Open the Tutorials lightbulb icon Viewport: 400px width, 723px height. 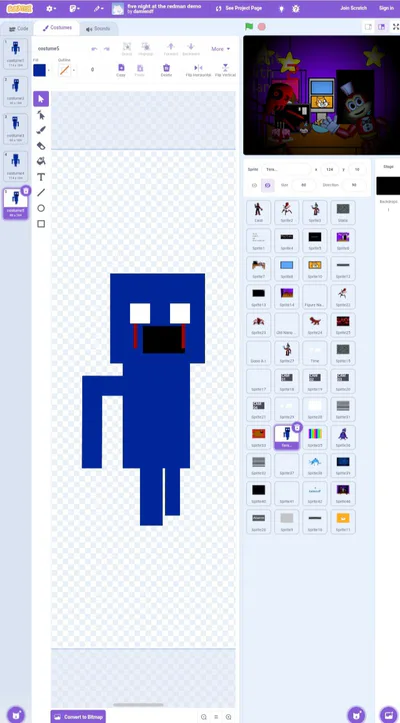coord(281,9)
